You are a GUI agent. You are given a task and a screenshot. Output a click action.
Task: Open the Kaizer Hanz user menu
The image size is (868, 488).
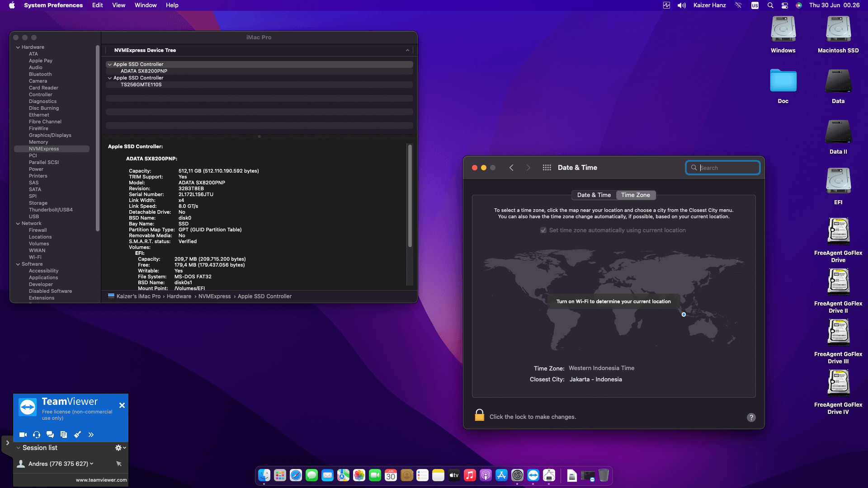(x=709, y=5)
